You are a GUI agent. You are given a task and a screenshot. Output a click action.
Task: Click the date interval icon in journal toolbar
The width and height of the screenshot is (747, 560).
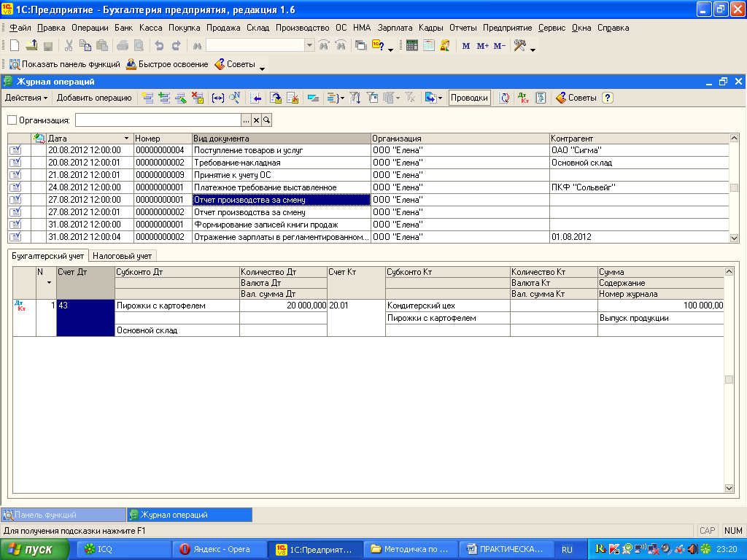(x=217, y=98)
